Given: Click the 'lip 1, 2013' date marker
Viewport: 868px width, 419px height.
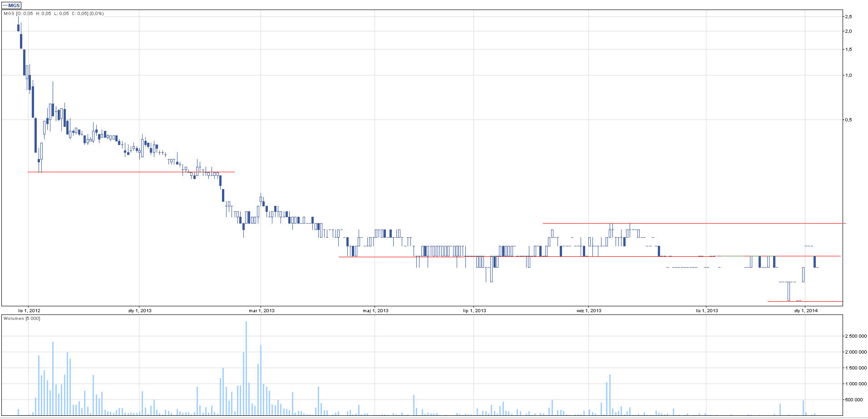Looking at the screenshot, I should (474, 311).
